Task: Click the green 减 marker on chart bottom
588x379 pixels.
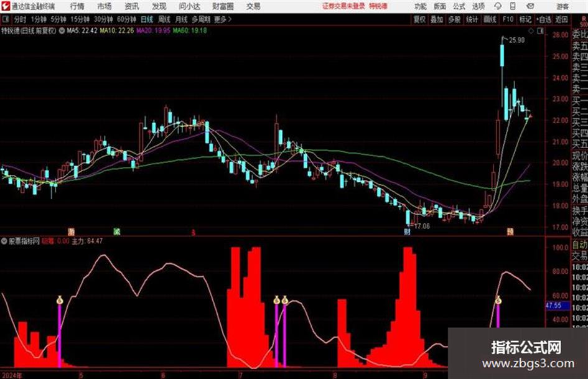Action: point(117,232)
